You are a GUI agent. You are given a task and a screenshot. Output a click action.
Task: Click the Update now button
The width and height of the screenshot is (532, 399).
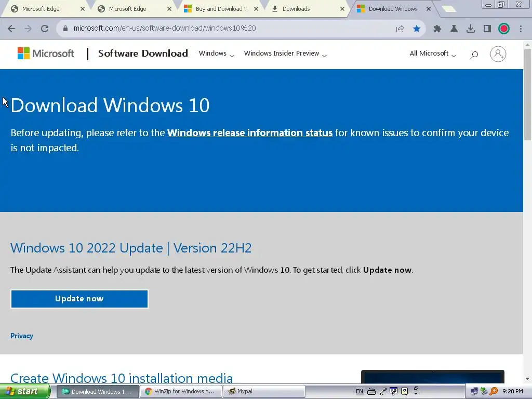coord(79,299)
